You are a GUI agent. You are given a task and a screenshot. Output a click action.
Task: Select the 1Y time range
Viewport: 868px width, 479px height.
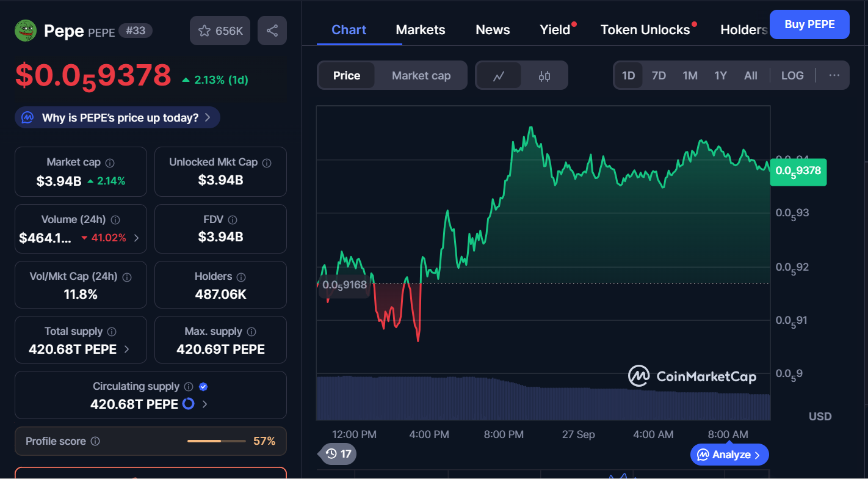[721, 76]
